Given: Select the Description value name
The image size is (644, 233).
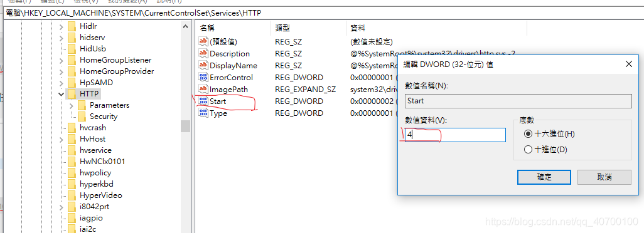Looking at the screenshot, I should (x=230, y=54).
